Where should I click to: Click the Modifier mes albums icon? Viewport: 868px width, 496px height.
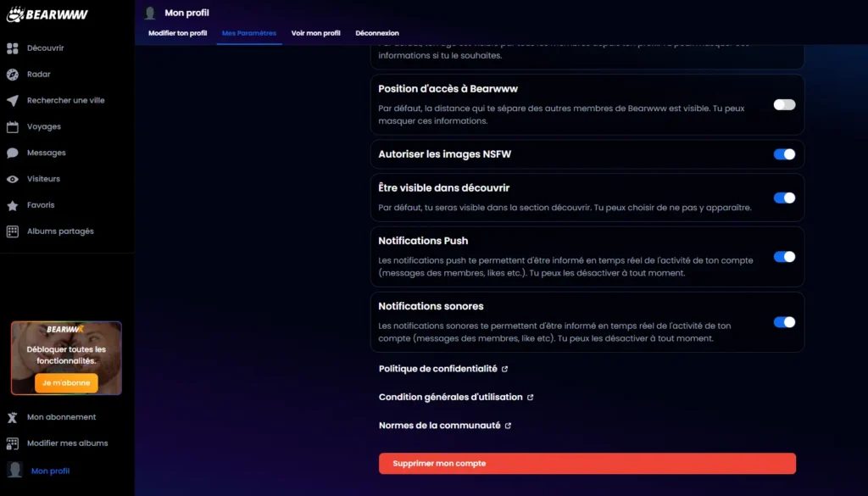click(x=13, y=443)
